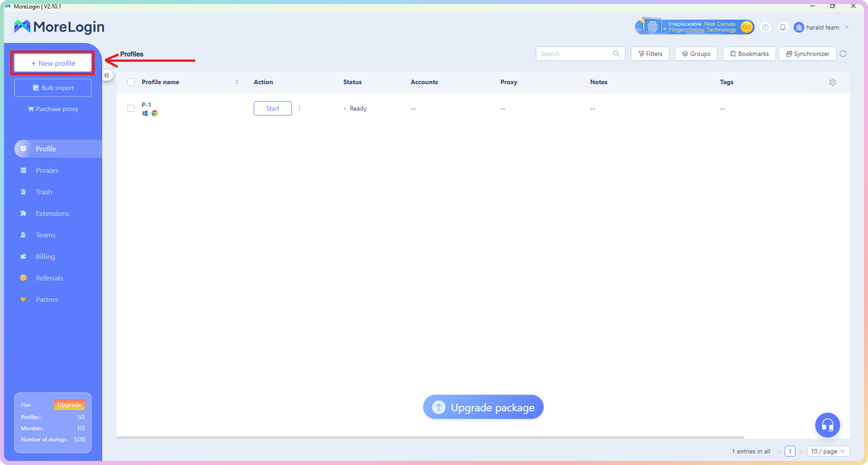The image size is (868, 465).
Task: Expand the harald team account dropdown
Action: pyautogui.click(x=847, y=27)
